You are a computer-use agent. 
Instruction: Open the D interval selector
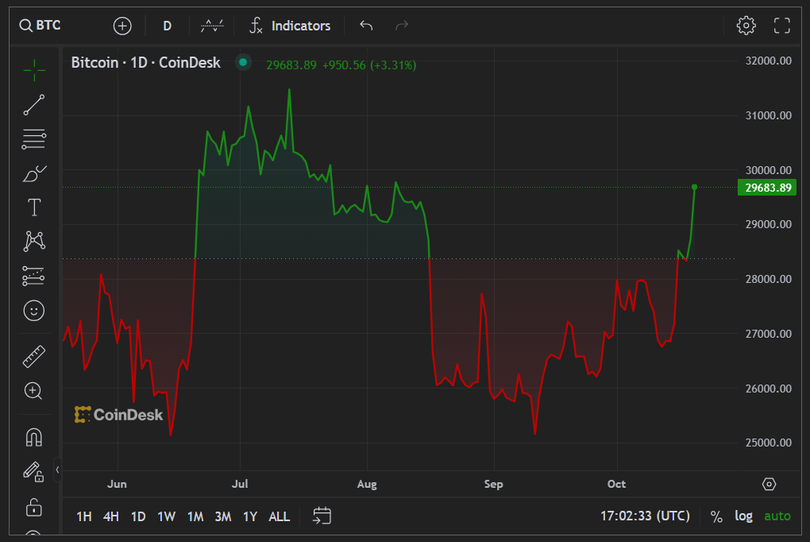click(x=167, y=26)
